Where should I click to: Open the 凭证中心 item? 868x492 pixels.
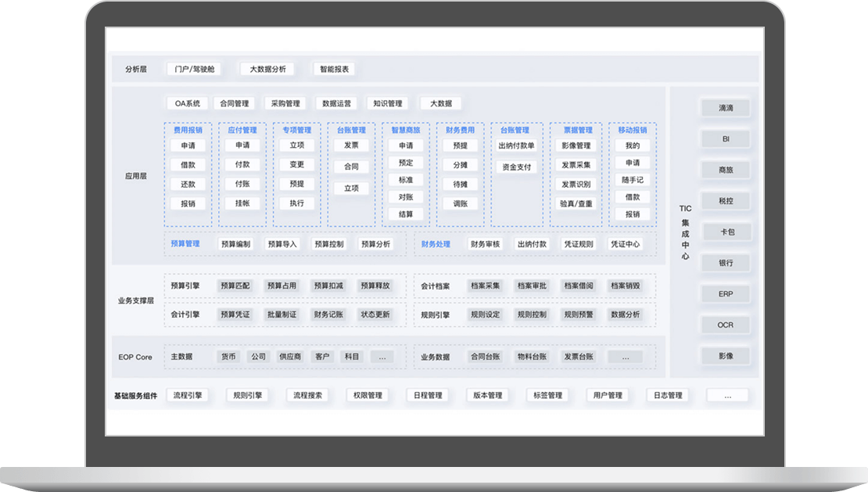[x=625, y=244]
